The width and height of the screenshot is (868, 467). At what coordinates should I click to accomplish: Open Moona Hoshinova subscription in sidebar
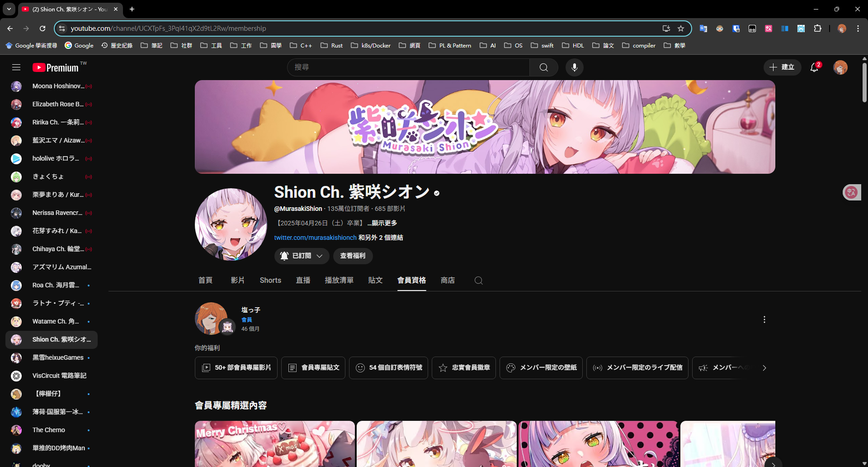point(51,86)
